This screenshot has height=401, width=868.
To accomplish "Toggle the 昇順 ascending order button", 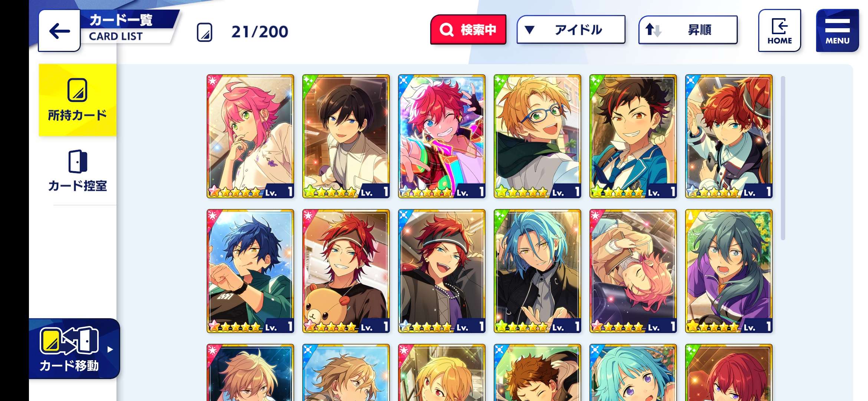I will (688, 30).
